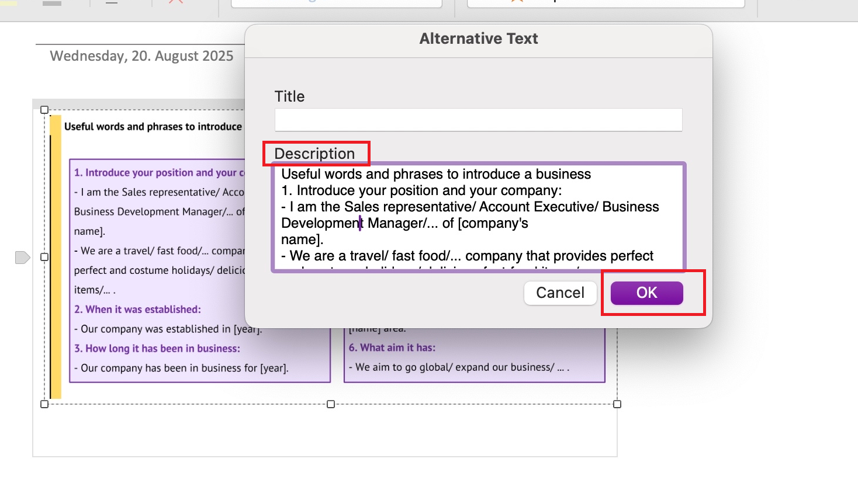
Task: Click inside the empty Title field
Action: 478,120
